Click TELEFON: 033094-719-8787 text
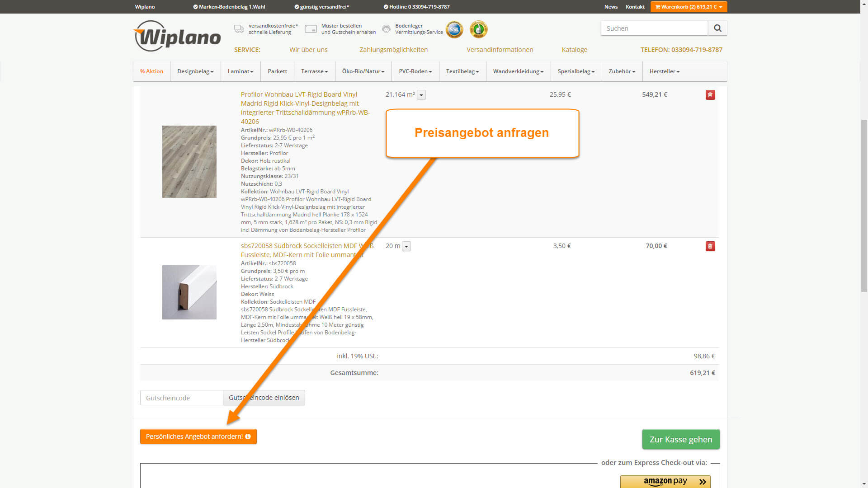 point(681,50)
